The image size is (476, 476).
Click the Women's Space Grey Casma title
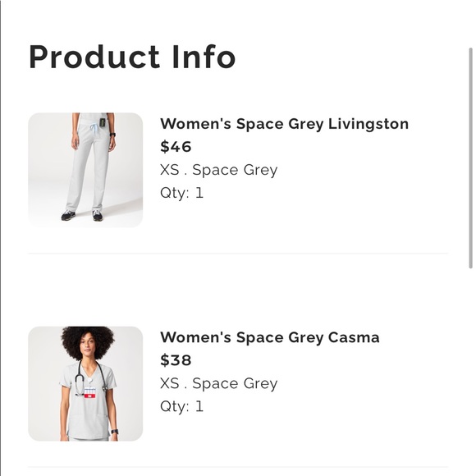tap(269, 337)
